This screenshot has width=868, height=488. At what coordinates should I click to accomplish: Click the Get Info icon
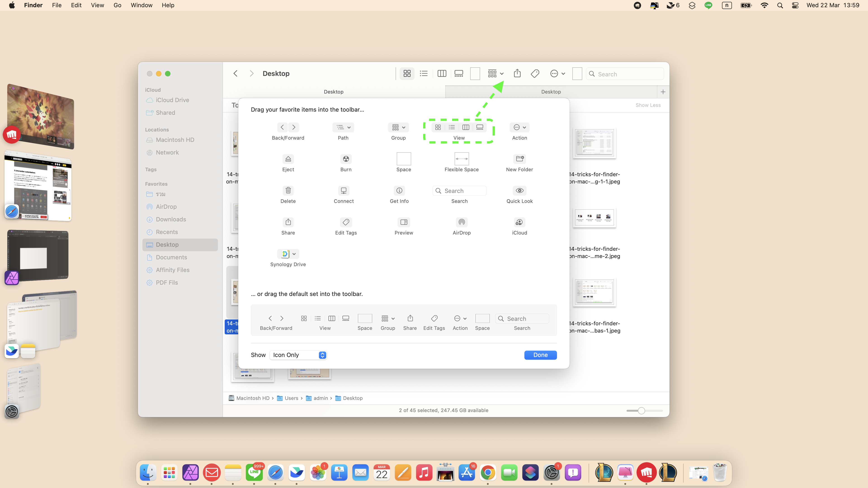pyautogui.click(x=399, y=191)
